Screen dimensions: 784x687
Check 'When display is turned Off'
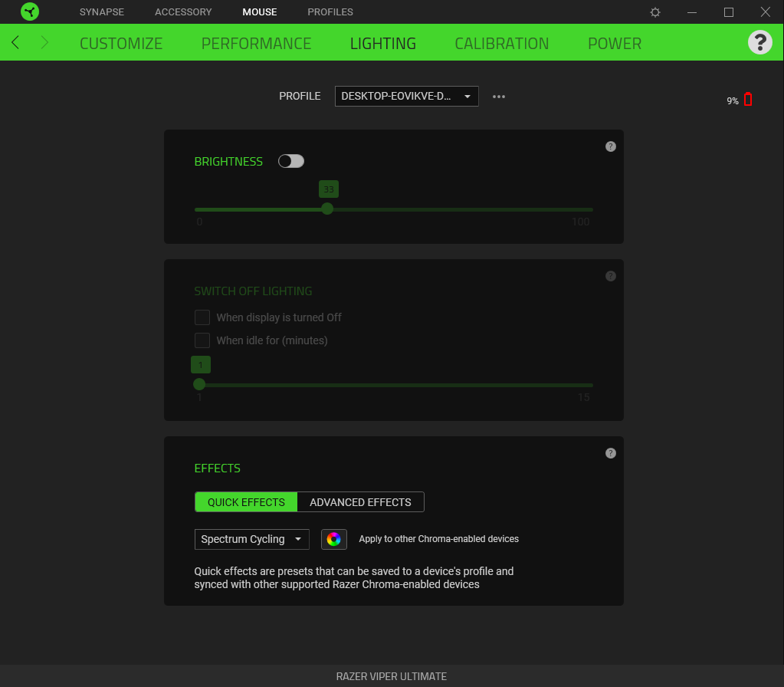[202, 317]
